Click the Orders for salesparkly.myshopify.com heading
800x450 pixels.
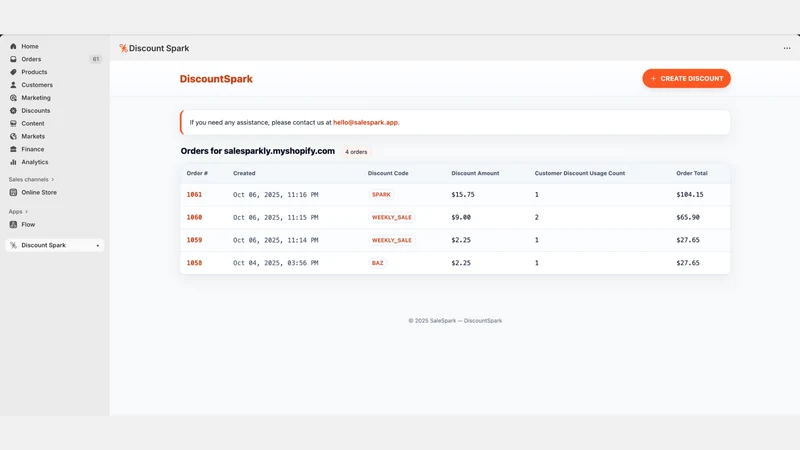(x=258, y=151)
